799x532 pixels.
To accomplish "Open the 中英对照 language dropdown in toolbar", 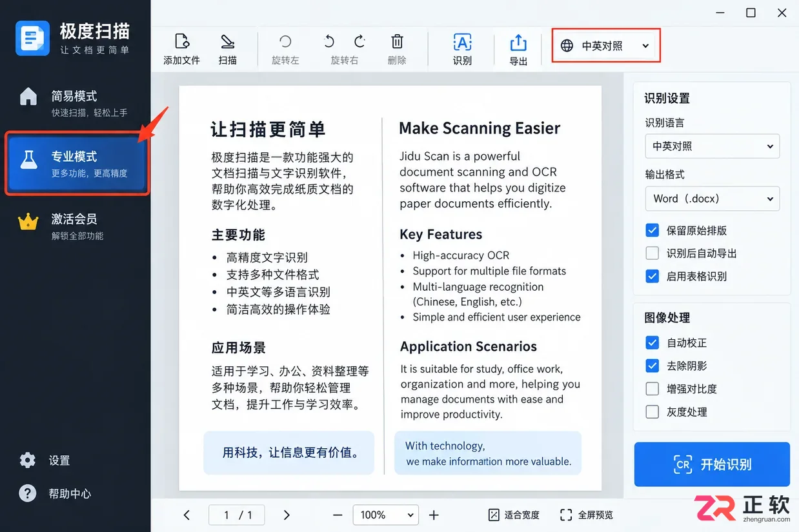I will (x=606, y=46).
